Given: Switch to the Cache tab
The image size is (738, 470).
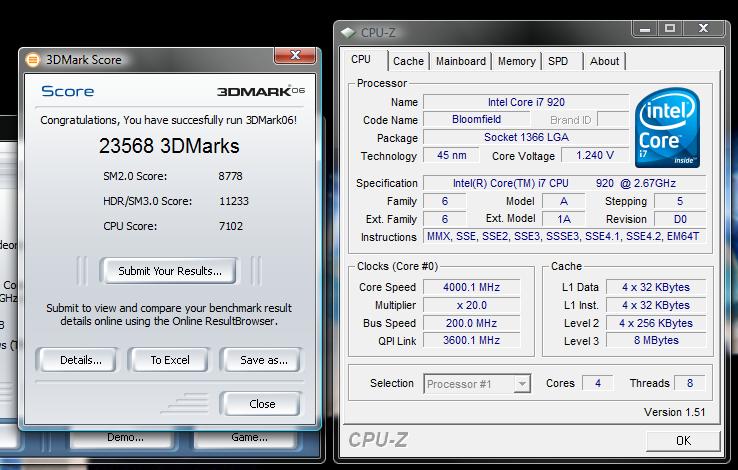Looking at the screenshot, I should (x=408, y=61).
